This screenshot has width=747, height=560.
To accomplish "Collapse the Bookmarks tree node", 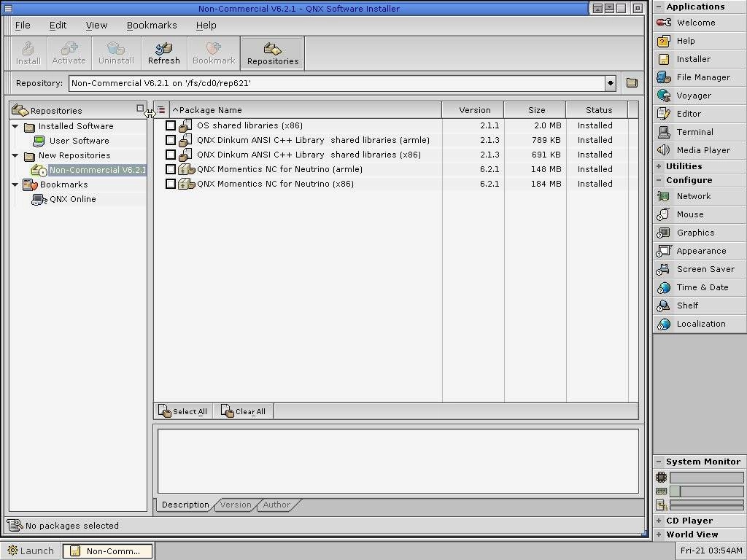I will (15, 184).
